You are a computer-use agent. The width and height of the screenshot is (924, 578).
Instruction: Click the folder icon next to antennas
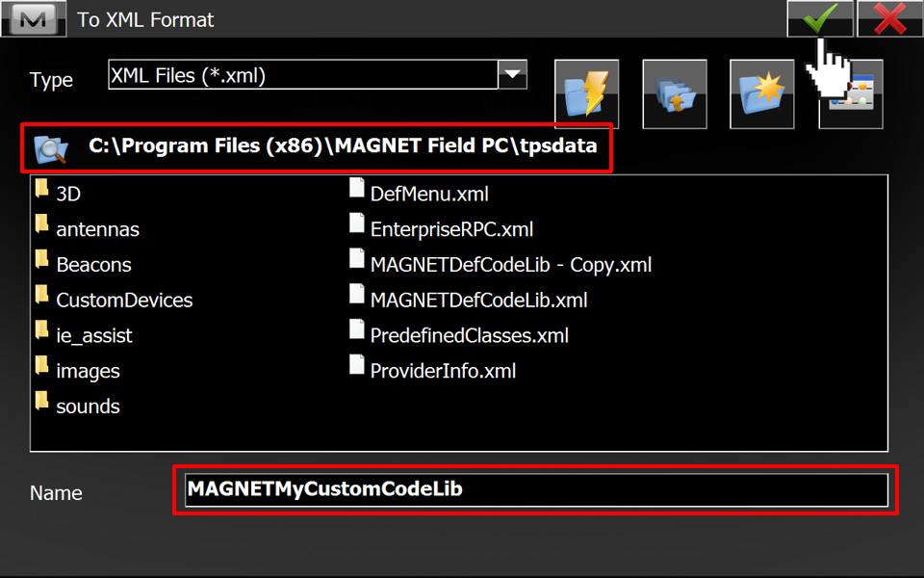pos(41,223)
